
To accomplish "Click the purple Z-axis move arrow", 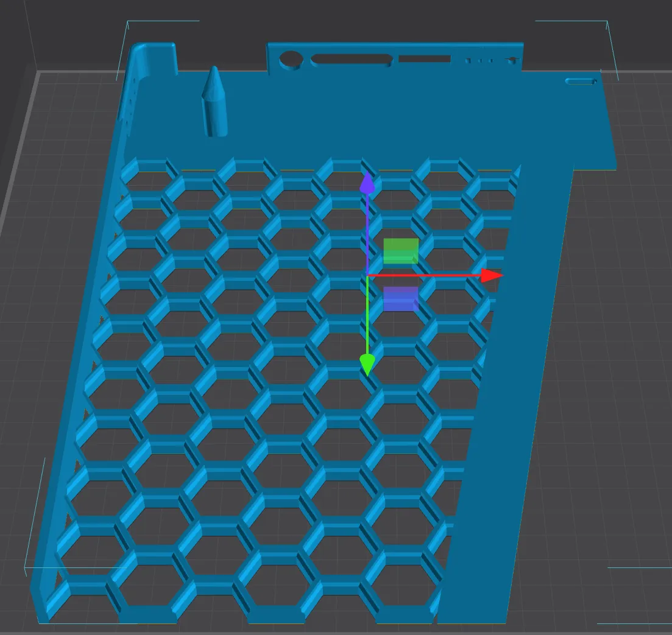I will coord(367,183).
